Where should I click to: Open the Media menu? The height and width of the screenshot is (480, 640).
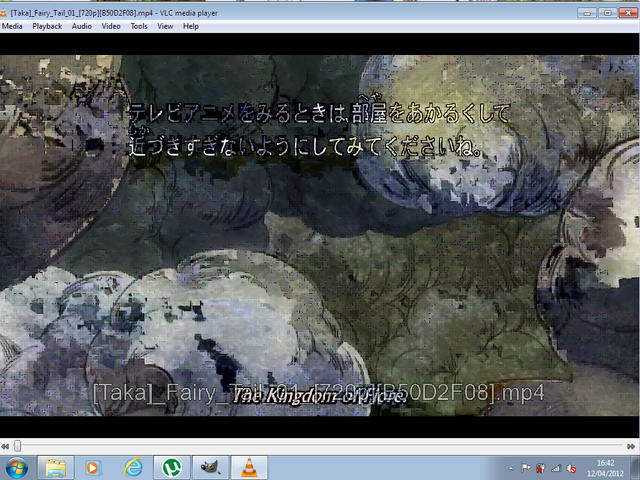click(12, 26)
